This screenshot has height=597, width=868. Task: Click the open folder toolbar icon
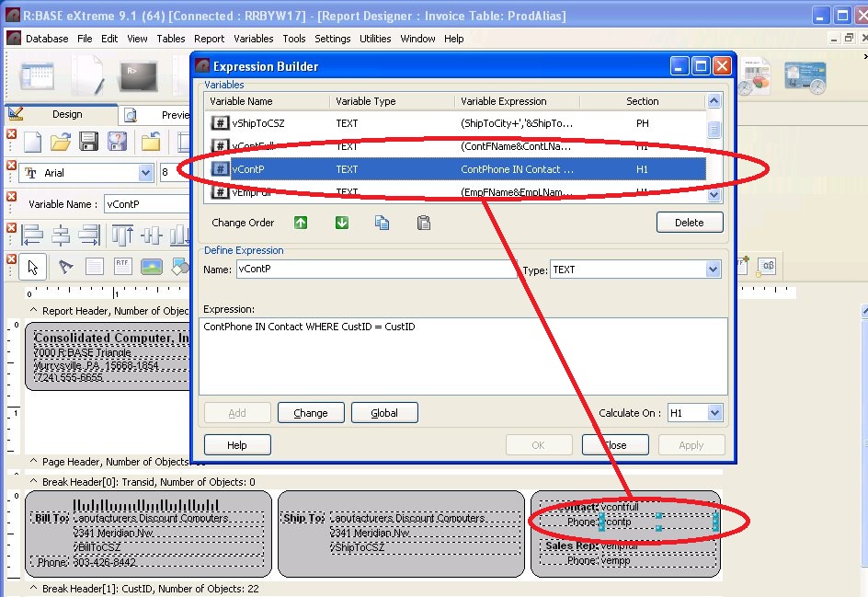pos(61,142)
